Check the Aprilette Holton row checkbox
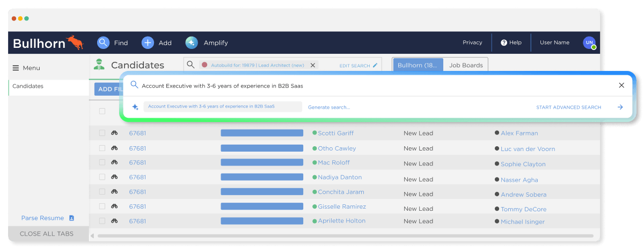The width and height of the screenshot is (644, 250). (x=102, y=220)
